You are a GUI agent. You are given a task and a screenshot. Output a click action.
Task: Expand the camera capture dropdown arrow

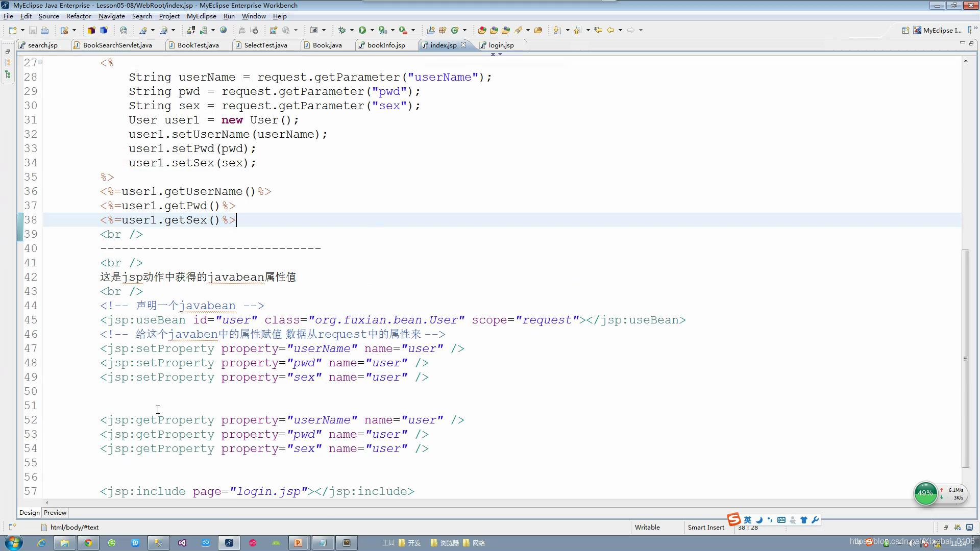click(324, 30)
